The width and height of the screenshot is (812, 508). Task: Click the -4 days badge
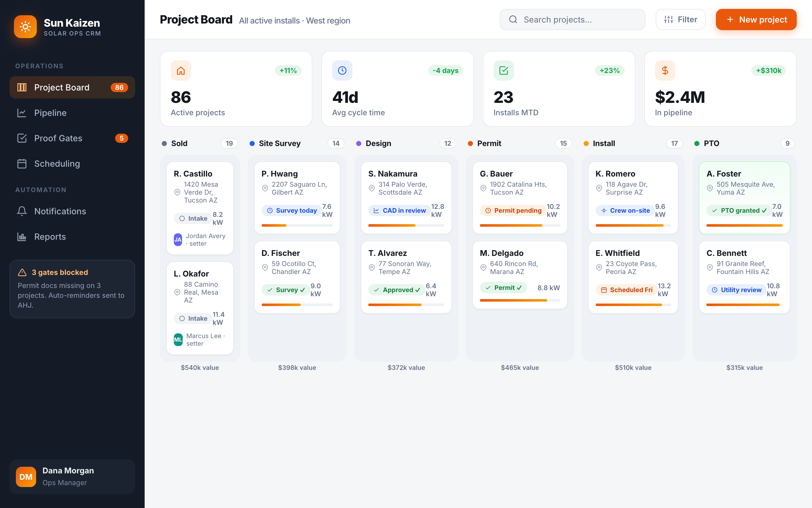tap(446, 70)
